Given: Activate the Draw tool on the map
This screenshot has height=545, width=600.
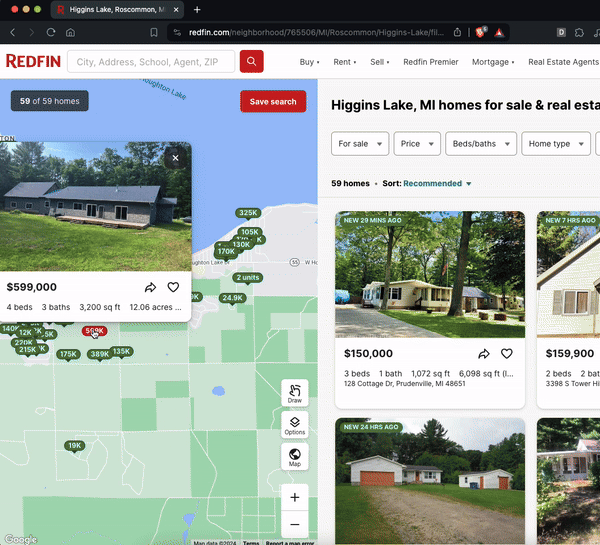Looking at the screenshot, I should tap(295, 393).
